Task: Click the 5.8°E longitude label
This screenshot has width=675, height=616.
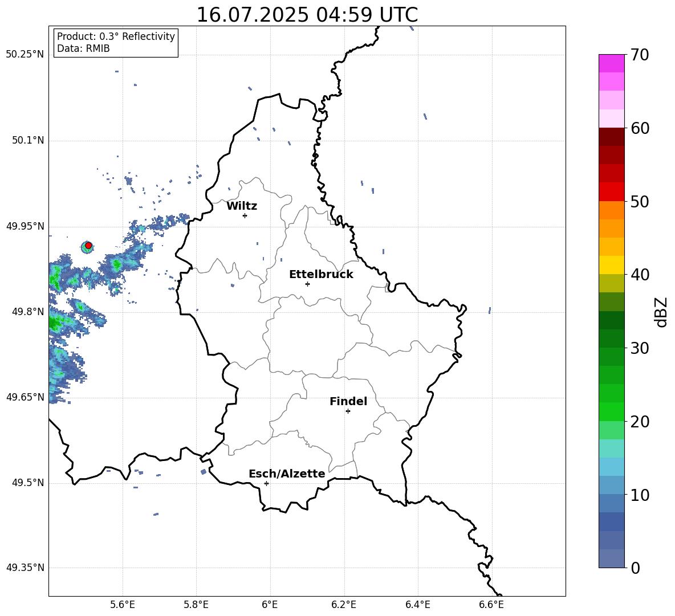Action: [196, 605]
